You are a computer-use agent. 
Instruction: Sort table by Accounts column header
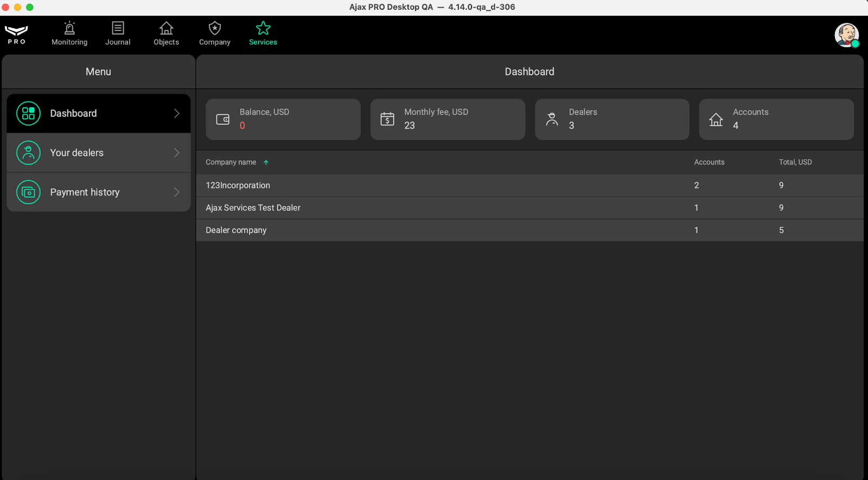tap(709, 162)
